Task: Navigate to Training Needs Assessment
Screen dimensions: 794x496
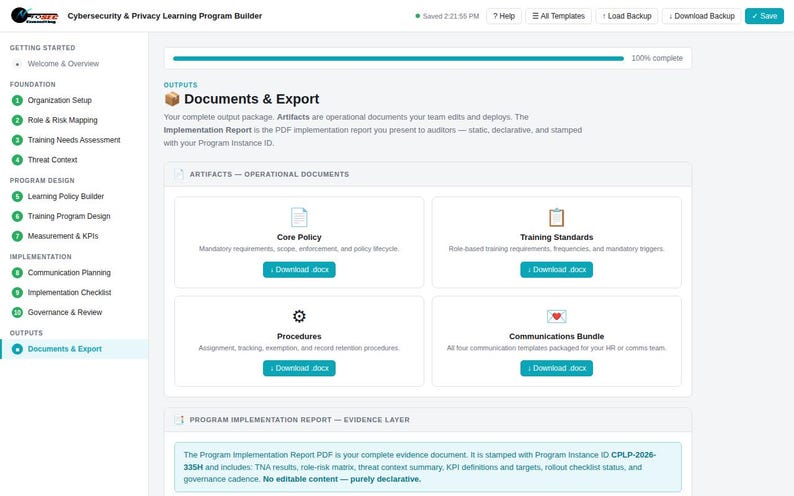Action: click(x=74, y=140)
